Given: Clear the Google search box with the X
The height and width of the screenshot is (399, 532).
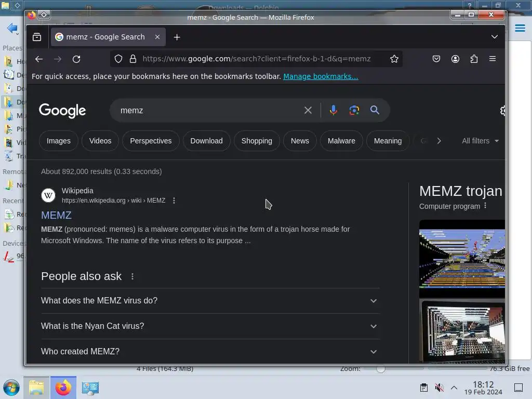Looking at the screenshot, I should point(308,110).
